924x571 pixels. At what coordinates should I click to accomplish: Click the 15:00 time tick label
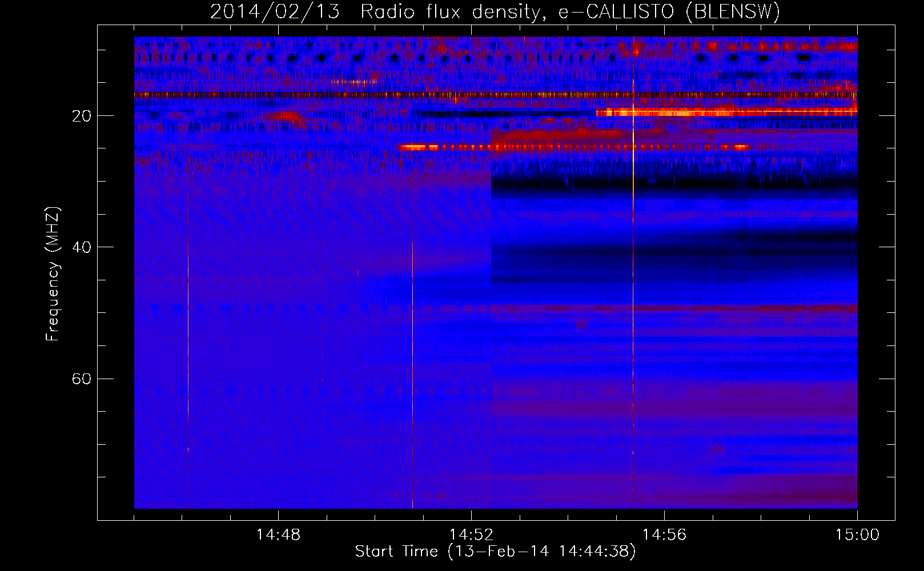(857, 535)
